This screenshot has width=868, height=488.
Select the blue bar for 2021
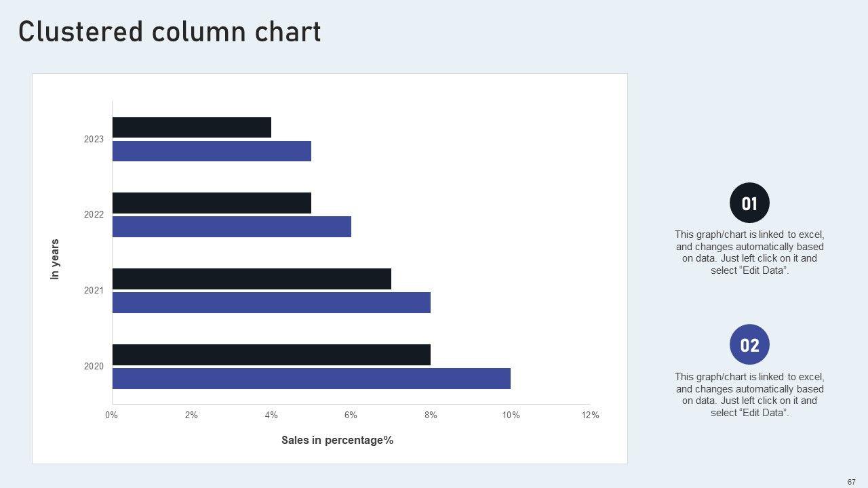pos(271,303)
